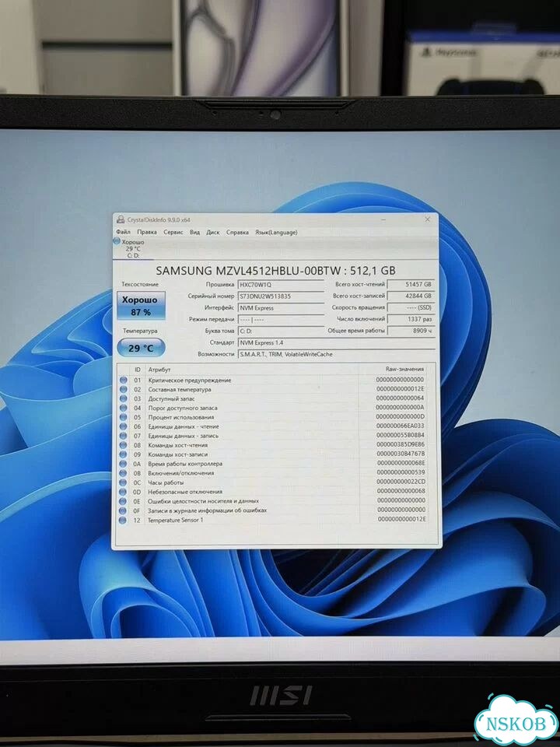Click status icon of Команды хост-записи row
This screenshot has height=747, width=560.
124,454
